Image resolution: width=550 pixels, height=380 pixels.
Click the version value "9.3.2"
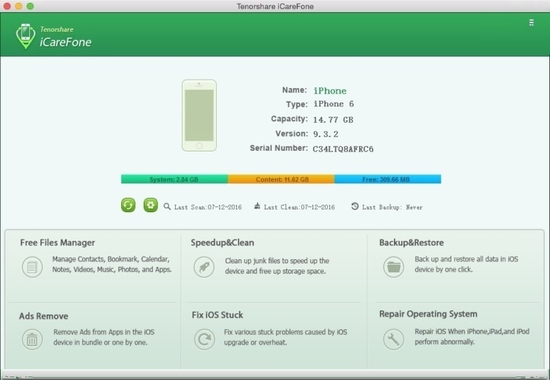pyautogui.click(x=326, y=134)
